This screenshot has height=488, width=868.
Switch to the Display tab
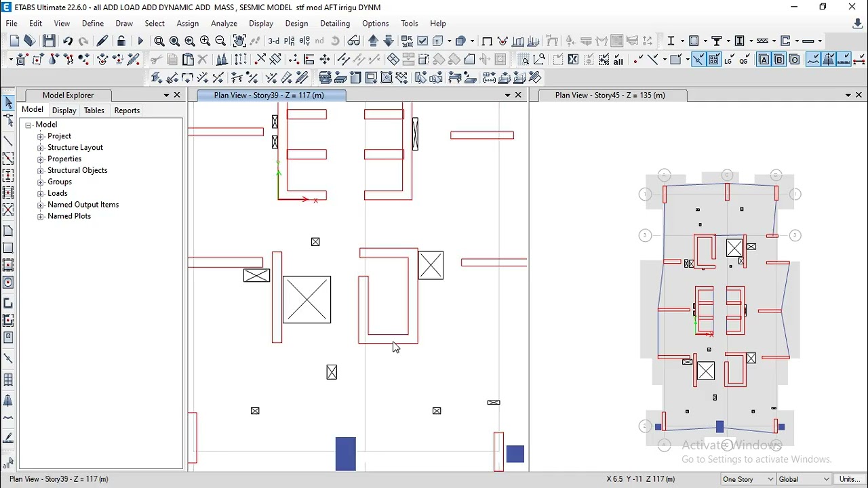pos(64,110)
